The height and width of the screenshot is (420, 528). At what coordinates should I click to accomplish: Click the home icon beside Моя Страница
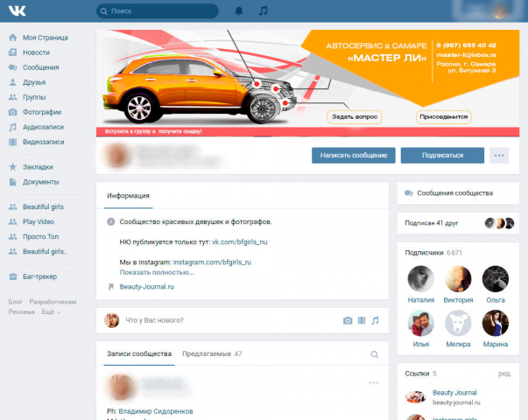[x=13, y=38]
